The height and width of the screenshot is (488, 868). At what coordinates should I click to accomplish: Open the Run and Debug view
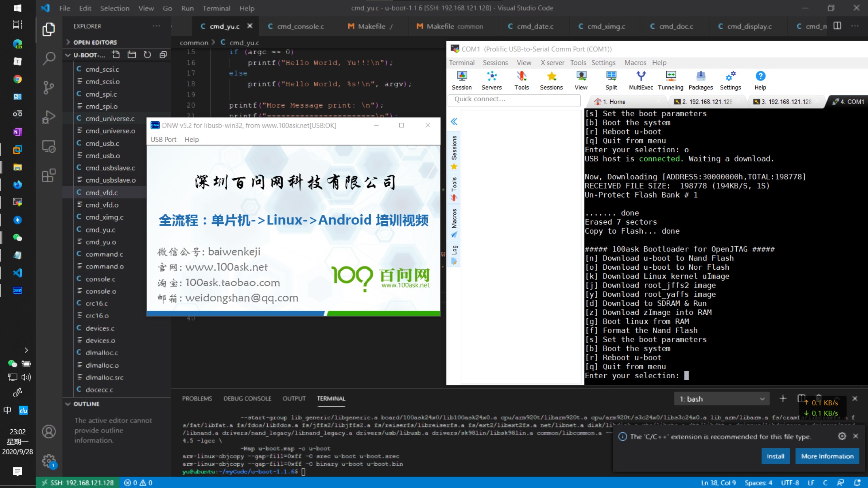click(x=49, y=117)
